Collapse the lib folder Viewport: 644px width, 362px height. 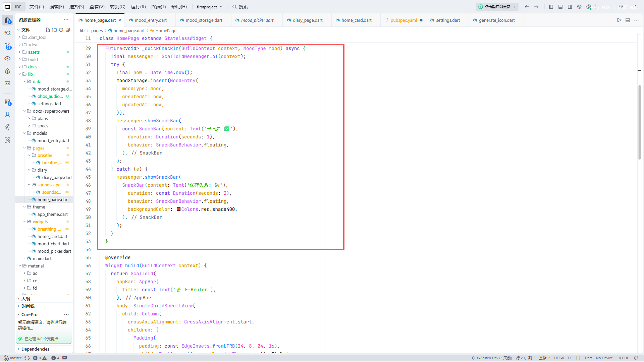(x=44, y=74)
